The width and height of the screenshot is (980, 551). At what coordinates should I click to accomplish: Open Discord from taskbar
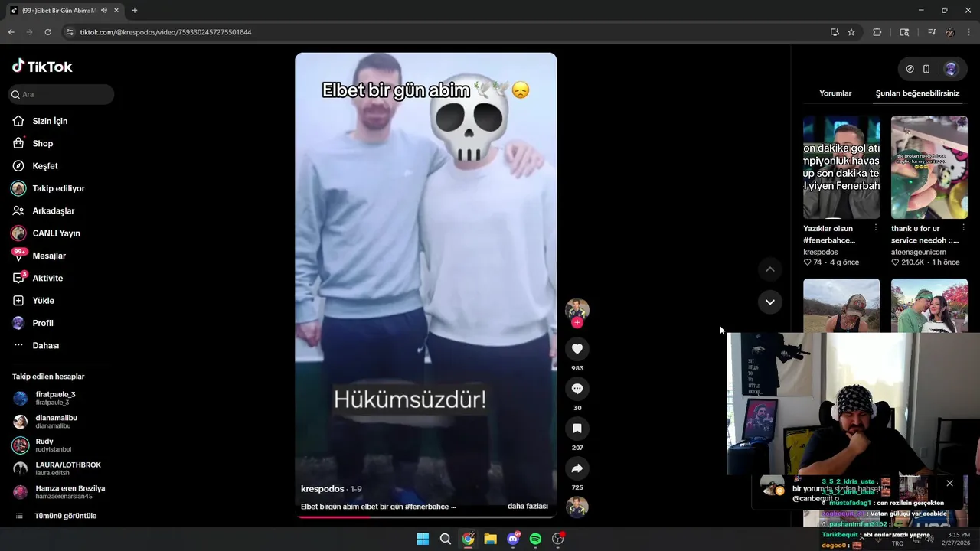513,539
